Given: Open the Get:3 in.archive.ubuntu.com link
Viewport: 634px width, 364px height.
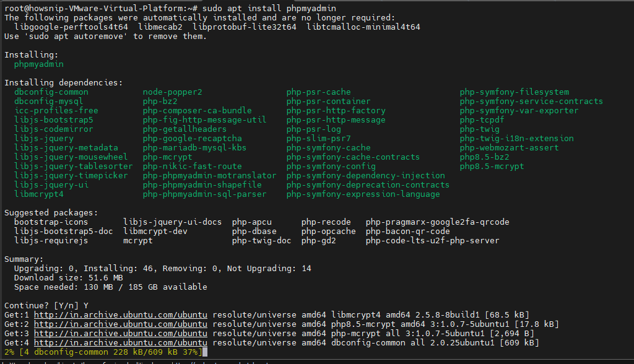Looking at the screenshot, I should [x=121, y=334].
